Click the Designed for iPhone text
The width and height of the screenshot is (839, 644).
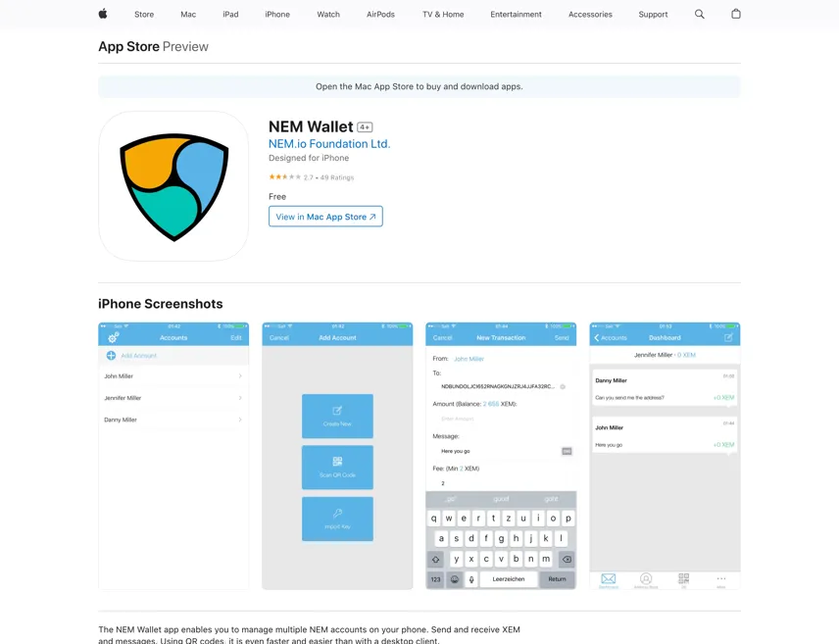[x=309, y=158]
